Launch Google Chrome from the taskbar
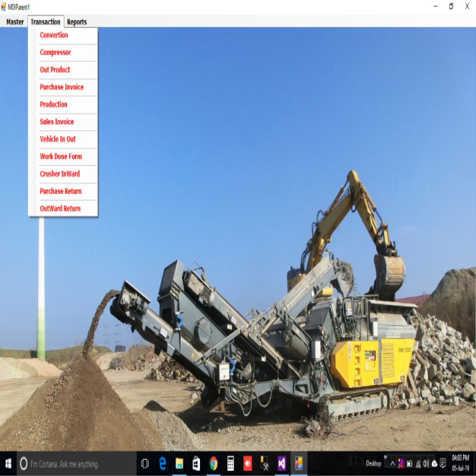The height and width of the screenshot is (476, 476). pos(213,464)
